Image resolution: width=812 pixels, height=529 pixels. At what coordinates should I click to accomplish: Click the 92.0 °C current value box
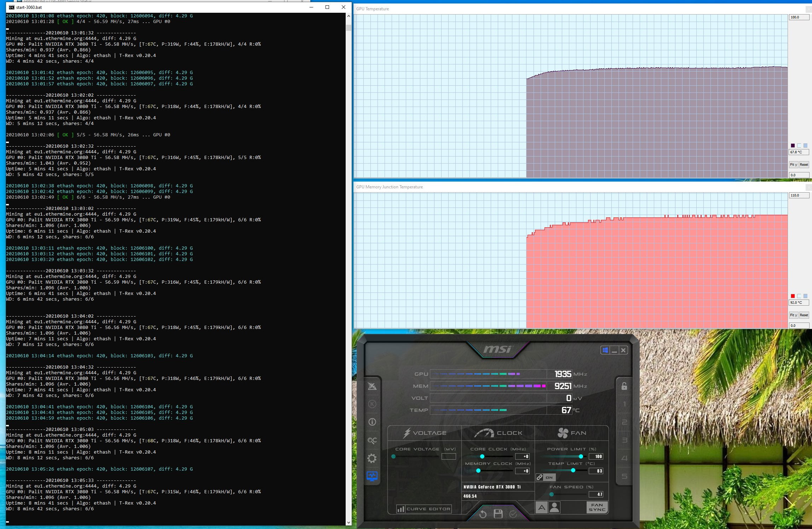tap(799, 303)
